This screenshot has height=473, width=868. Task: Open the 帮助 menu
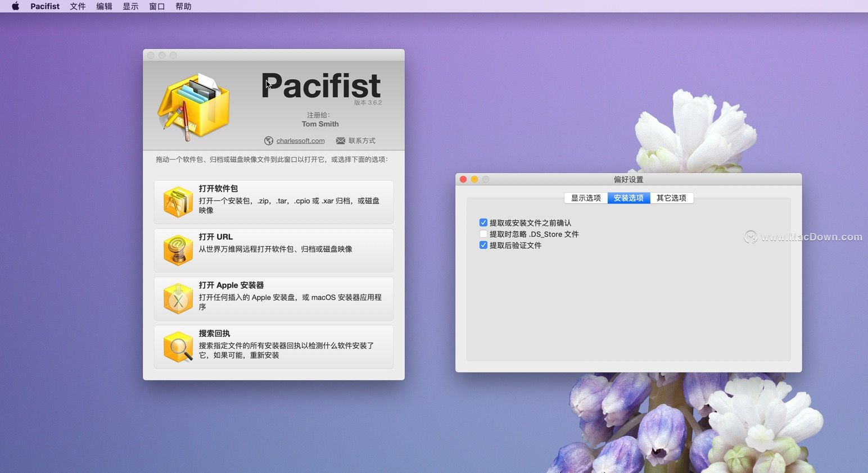[x=183, y=6]
